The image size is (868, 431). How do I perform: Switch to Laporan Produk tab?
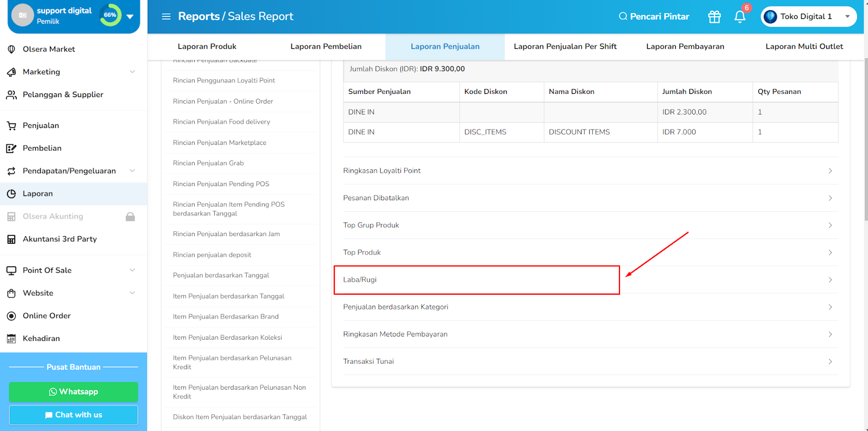click(x=207, y=47)
